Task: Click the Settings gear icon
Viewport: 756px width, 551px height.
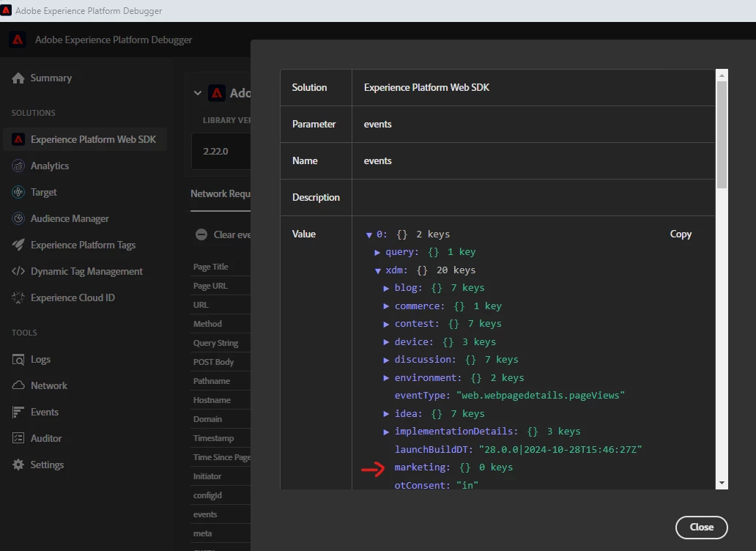Action: [18, 465]
